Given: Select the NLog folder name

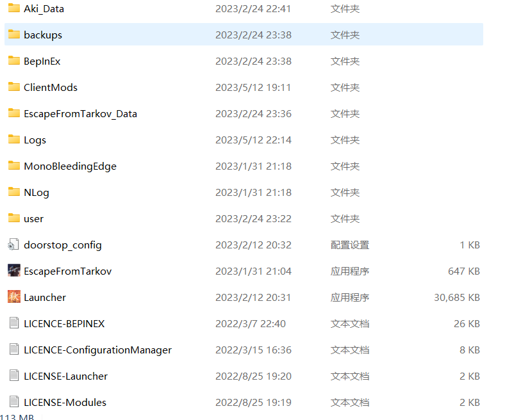Looking at the screenshot, I should 37,193.
